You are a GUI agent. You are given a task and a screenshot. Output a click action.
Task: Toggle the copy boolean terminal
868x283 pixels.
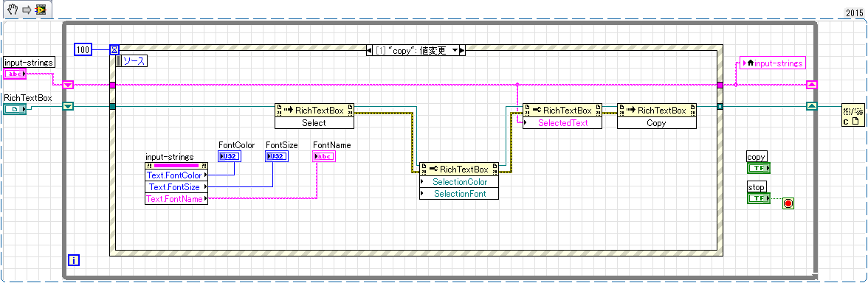759,168
